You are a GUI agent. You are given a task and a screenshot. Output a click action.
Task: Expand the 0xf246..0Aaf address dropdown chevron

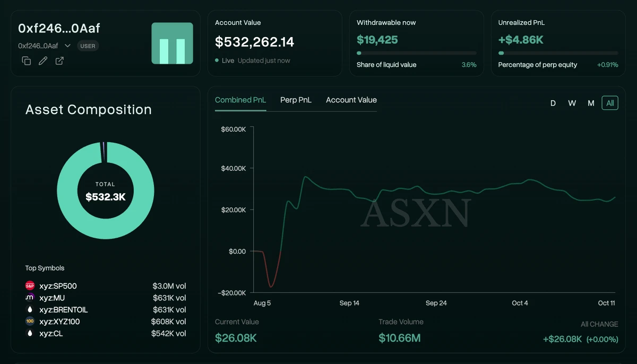[67, 46]
